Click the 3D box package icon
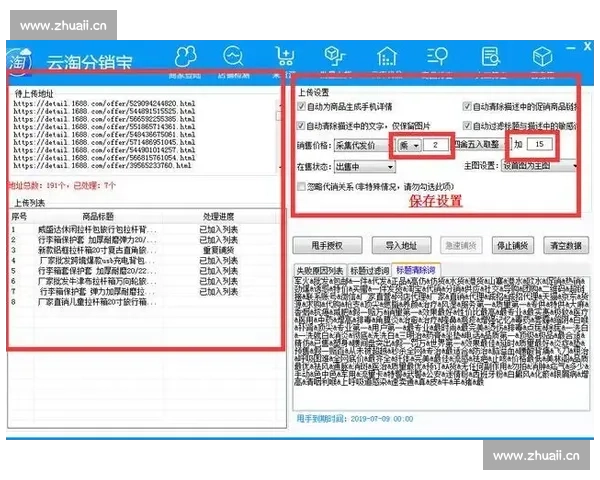 tap(542, 56)
